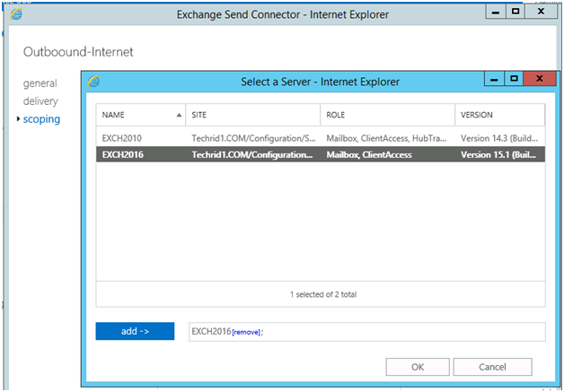
Task: Cancel the Select a Server dialog
Action: [492, 367]
